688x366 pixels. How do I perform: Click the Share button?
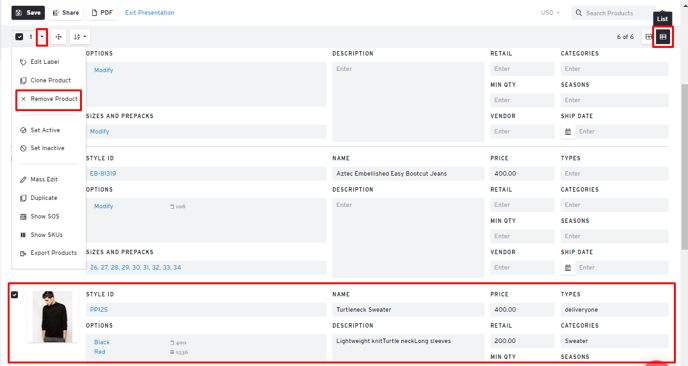pyautogui.click(x=66, y=13)
